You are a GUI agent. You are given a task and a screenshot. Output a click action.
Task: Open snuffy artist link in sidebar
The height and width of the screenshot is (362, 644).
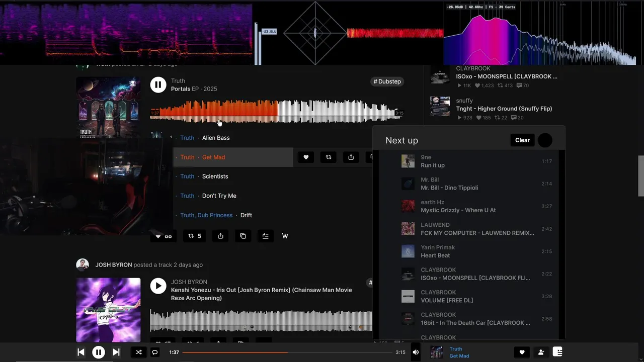(x=464, y=101)
